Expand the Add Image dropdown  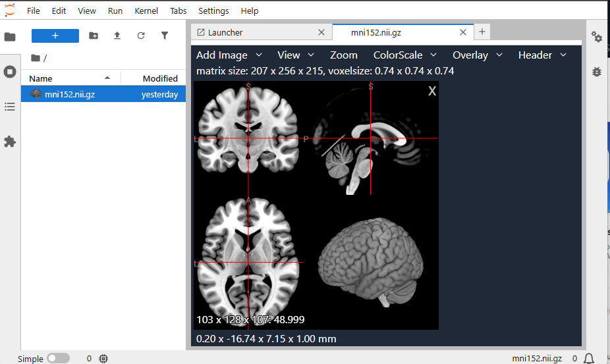pos(229,55)
